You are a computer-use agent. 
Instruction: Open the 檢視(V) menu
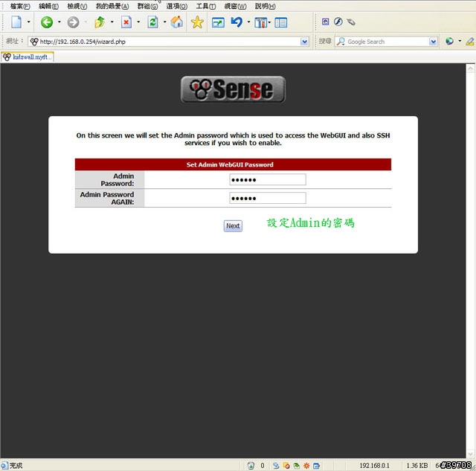77,6
